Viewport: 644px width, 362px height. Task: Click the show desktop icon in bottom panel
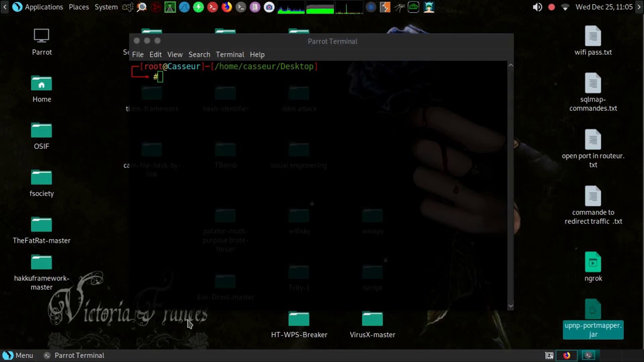(549, 355)
